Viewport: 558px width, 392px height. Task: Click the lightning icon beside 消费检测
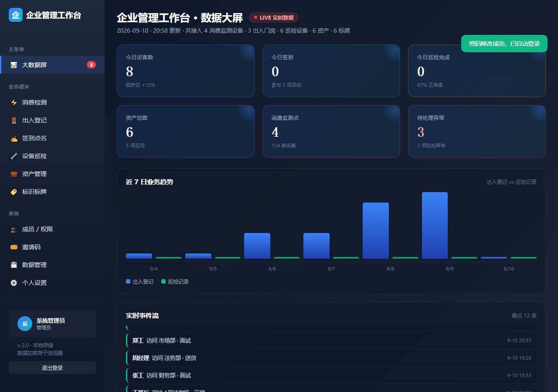point(14,102)
